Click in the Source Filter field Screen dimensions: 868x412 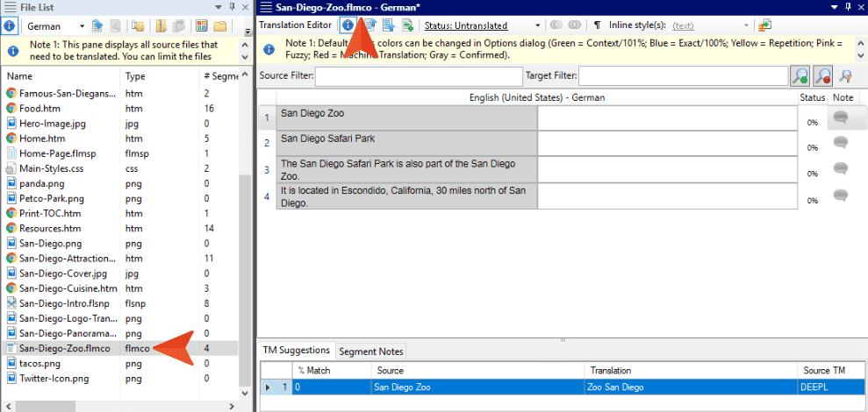[419, 75]
